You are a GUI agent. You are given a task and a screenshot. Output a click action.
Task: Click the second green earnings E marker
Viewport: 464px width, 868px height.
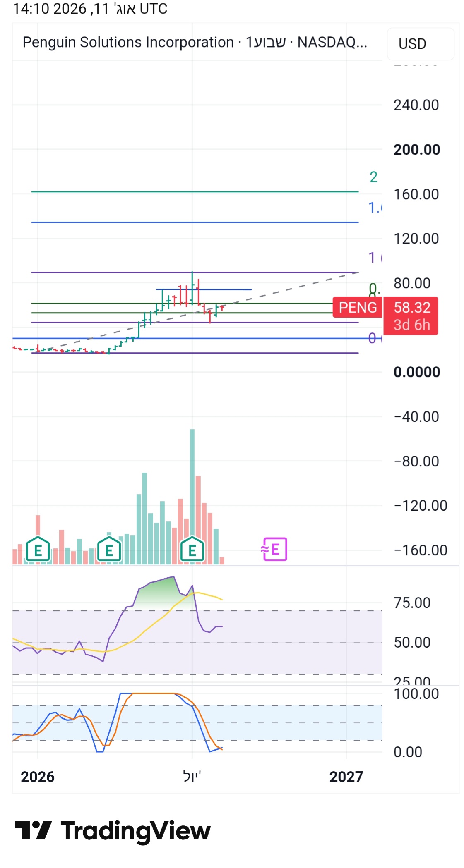(x=109, y=550)
